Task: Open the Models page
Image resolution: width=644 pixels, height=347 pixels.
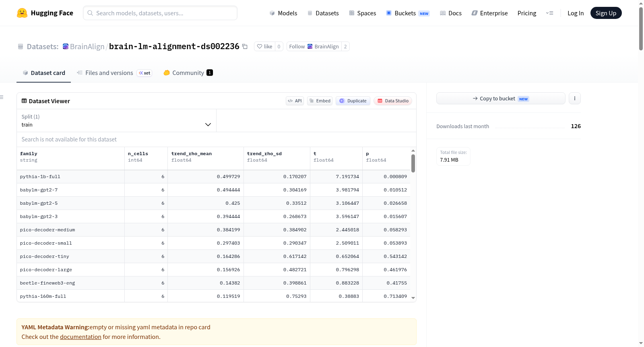Action: (283, 13)
